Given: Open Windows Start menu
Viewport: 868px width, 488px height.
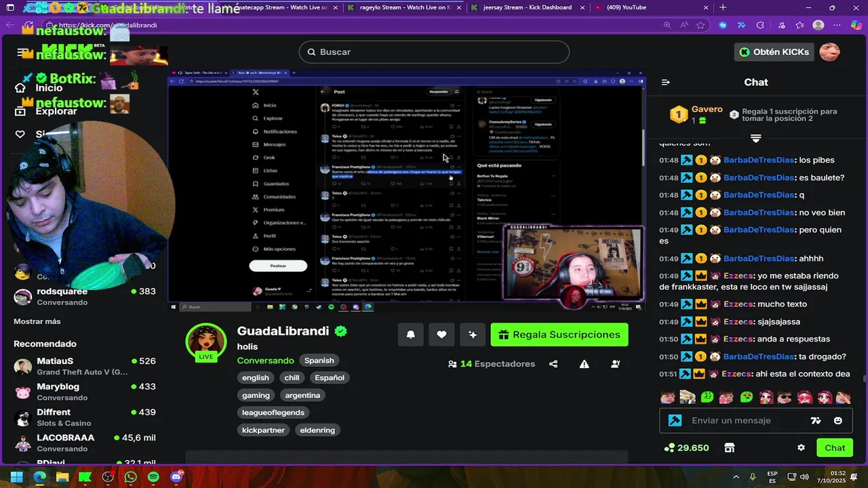Looking at the screenshot, I should [x=16, y=477].
